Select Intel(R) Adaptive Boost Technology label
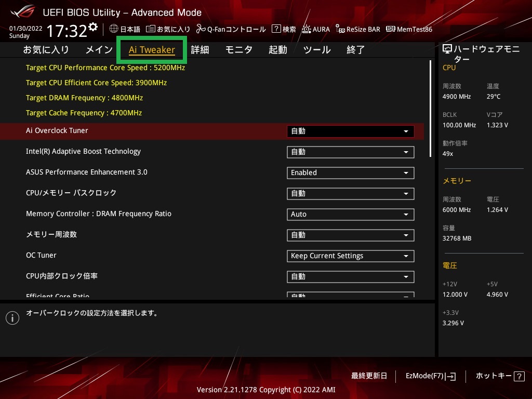The width and height of the screenshot is (532, 399). [x=83, y=151]
